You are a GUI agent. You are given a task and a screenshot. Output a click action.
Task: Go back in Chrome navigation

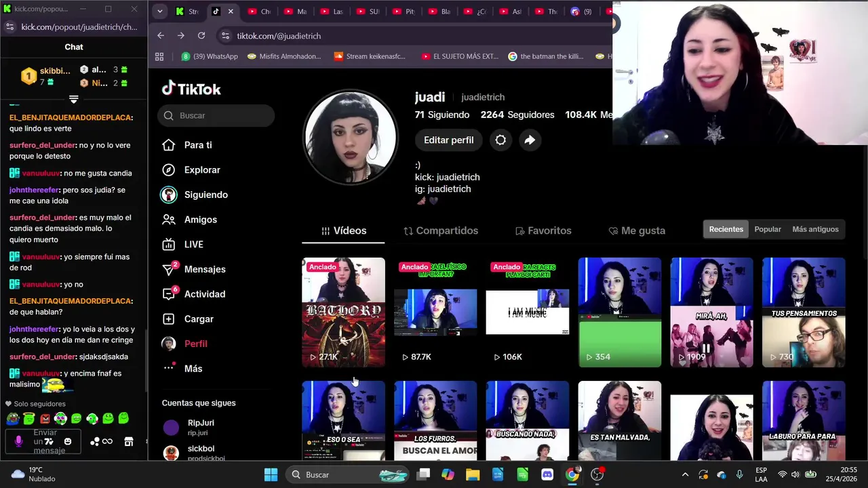(161, 35)
